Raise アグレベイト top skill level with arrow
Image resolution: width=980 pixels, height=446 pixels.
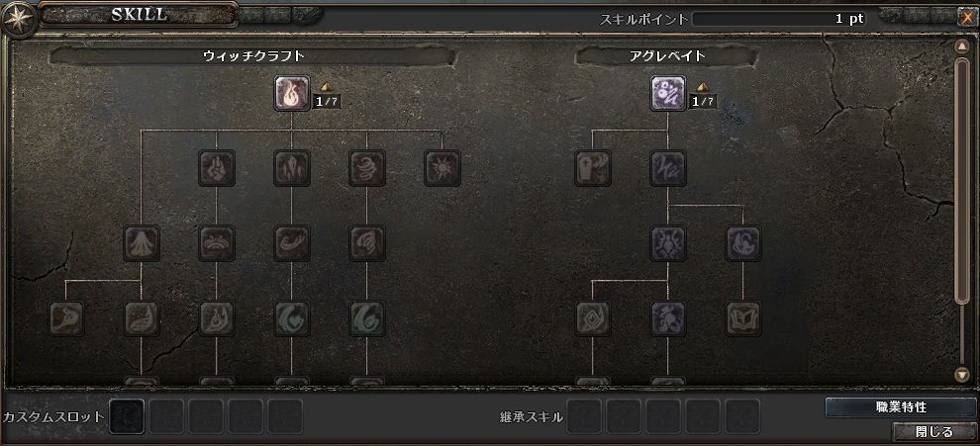tap(702, 87)
